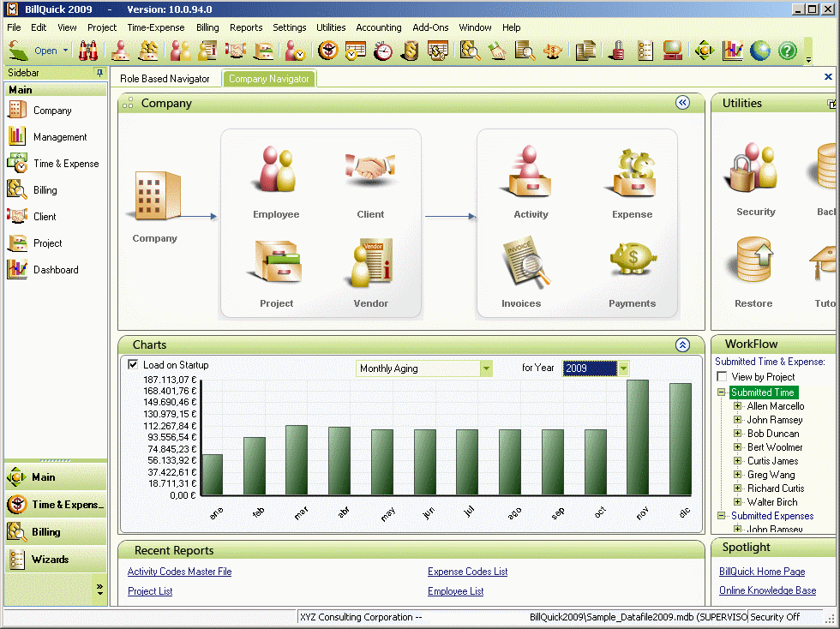Image resolution: width=840 pixels, height=629 pixels.
Task: Expand the toolbar overflow options arrow
Action: [x=808, y=60]
